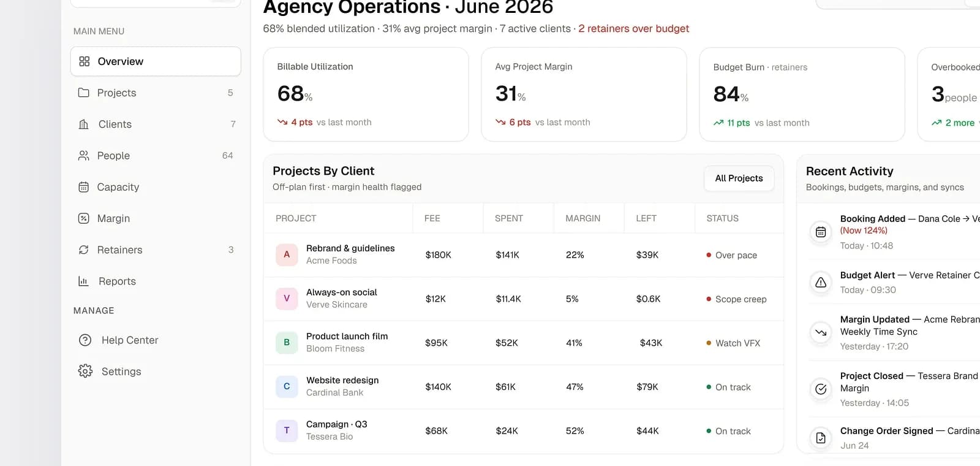Click the Project Closed checkmark icon
This screenshot has height=466, width=980.
[821, 389]
